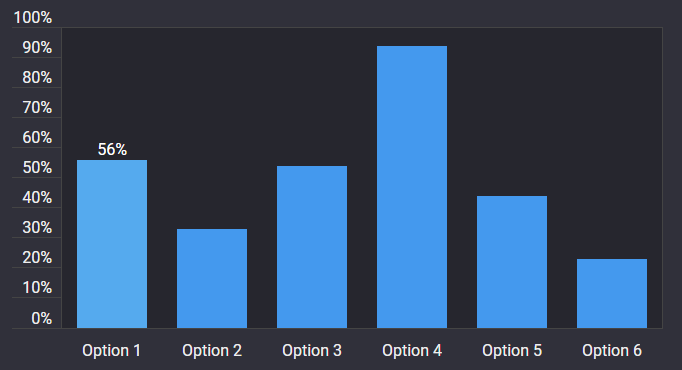Click the 56% value label
Viewport: 682px width, 370px height.
(x=112, y=150)
